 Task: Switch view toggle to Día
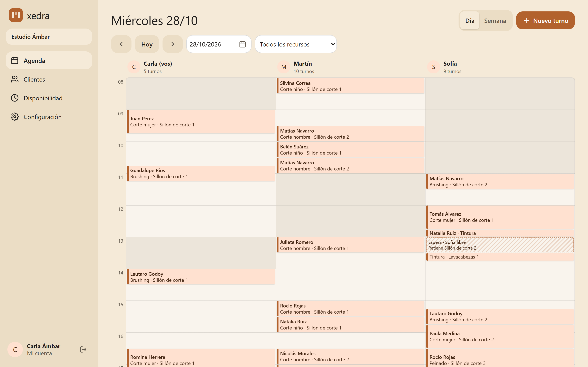470,21
